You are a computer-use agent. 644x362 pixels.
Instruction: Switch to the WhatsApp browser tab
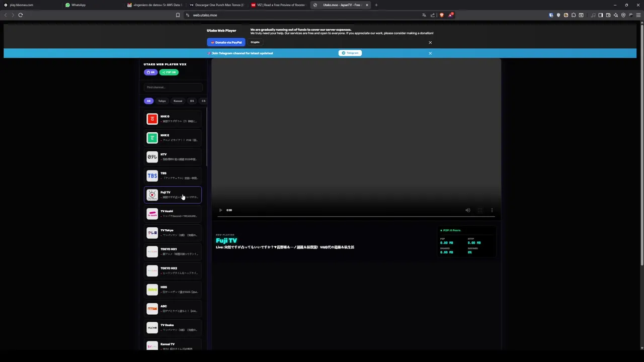93,5
